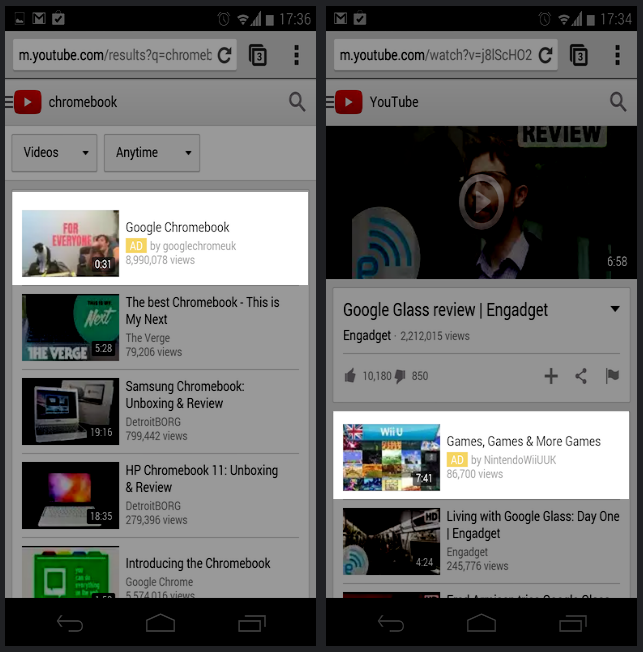Tap Gmail notification icon in left status bar
This screenshot has width=643, height=652.
(x=39, y=18)
